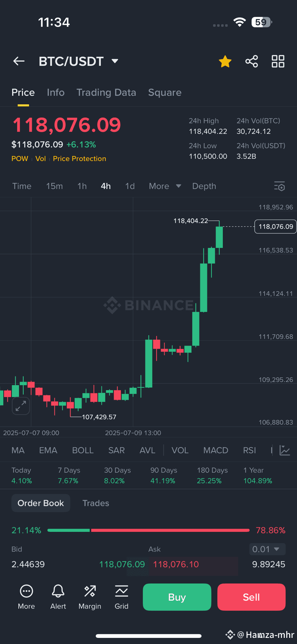Expand the BTC/USDT pair dropdown

coord(115,61)
